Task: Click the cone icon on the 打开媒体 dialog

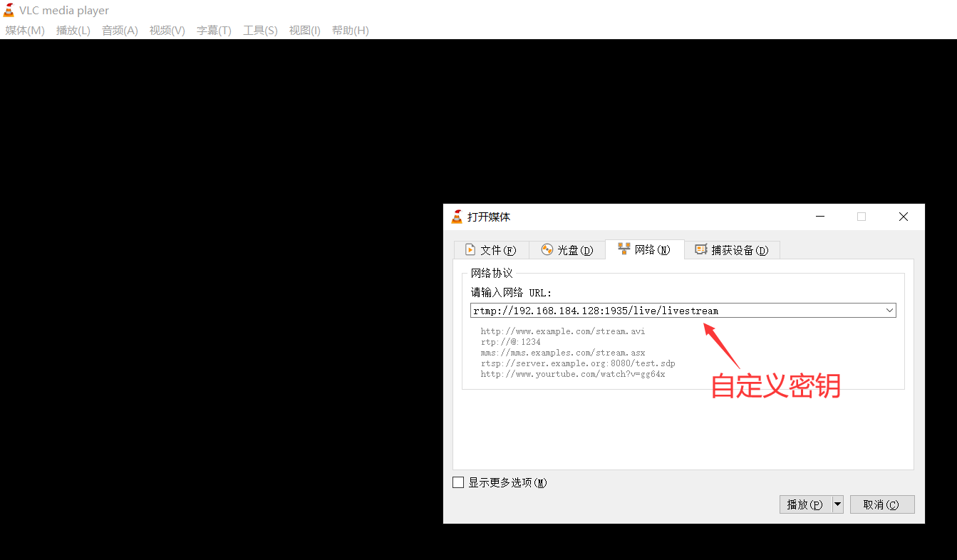Action: click(x=455, y=217)
